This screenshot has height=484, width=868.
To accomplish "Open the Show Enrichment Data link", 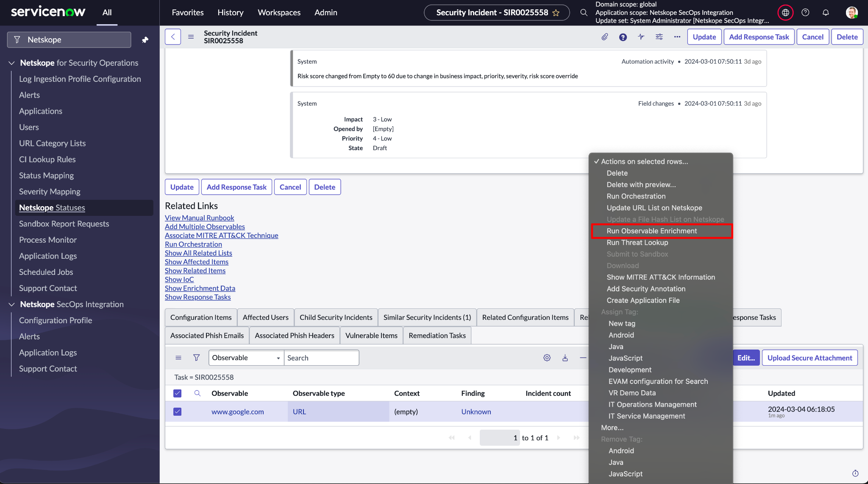I will tap(200, 288).
